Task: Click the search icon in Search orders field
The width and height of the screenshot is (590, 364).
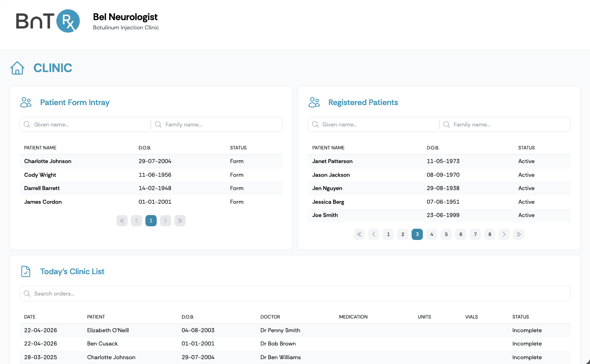Action: [x=27, y=294]
